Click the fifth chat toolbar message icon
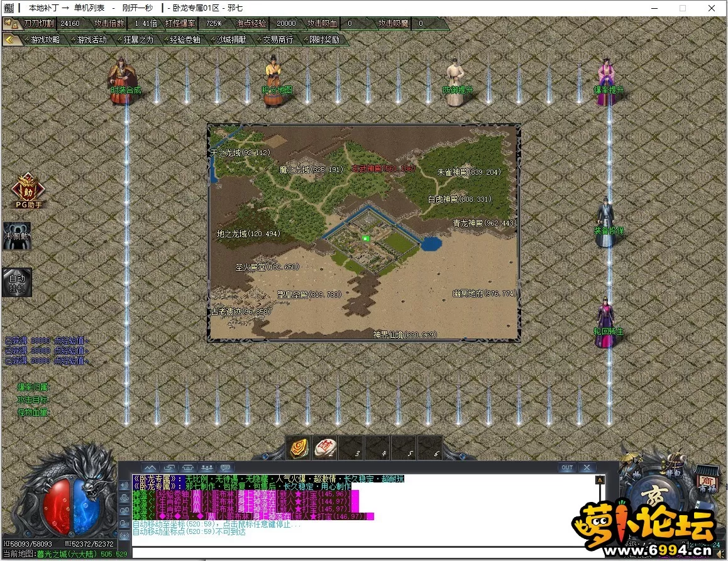Image resolution: width=728 pixels, height=561 pixels. 226,468
